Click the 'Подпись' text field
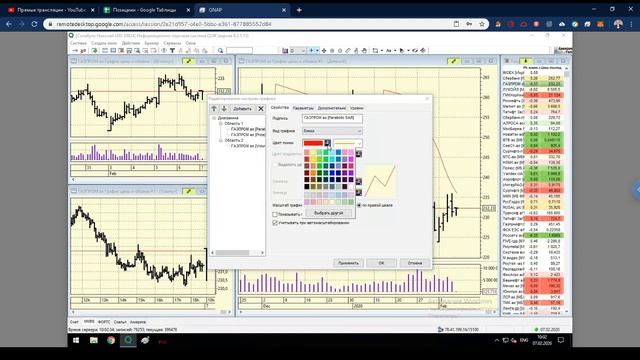Viewport: 640px width, 360px height. pos(332,118)
